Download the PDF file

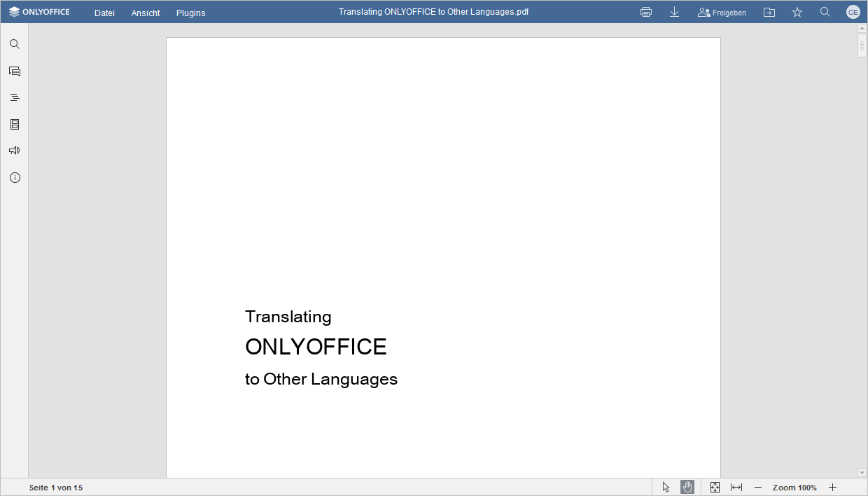pyautogui.click(x=674, y=12)
